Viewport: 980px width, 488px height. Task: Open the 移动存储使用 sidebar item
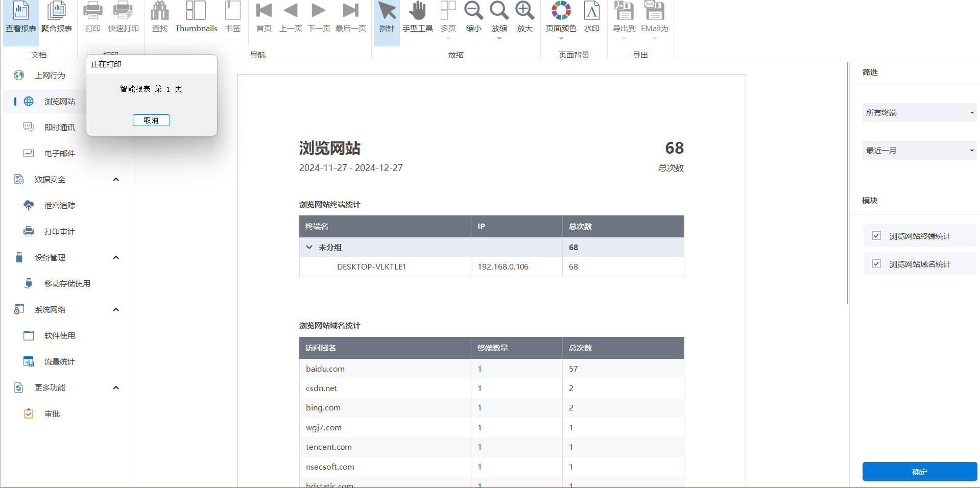[67, 283]
